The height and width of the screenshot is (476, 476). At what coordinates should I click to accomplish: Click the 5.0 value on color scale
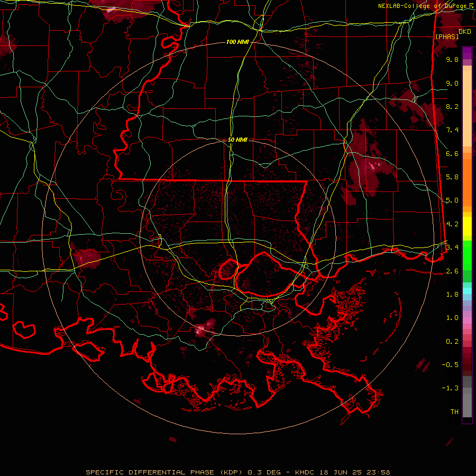(x=452, y=200)
